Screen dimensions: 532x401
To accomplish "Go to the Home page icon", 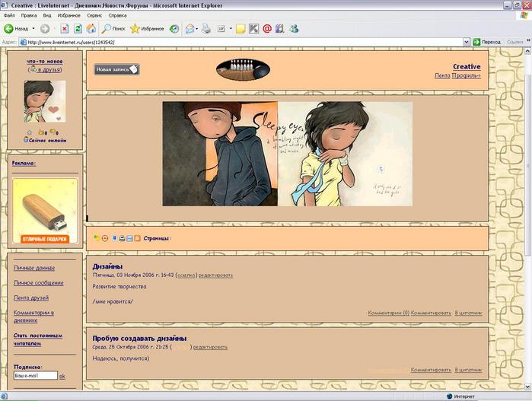I will (x=91, y=29).
